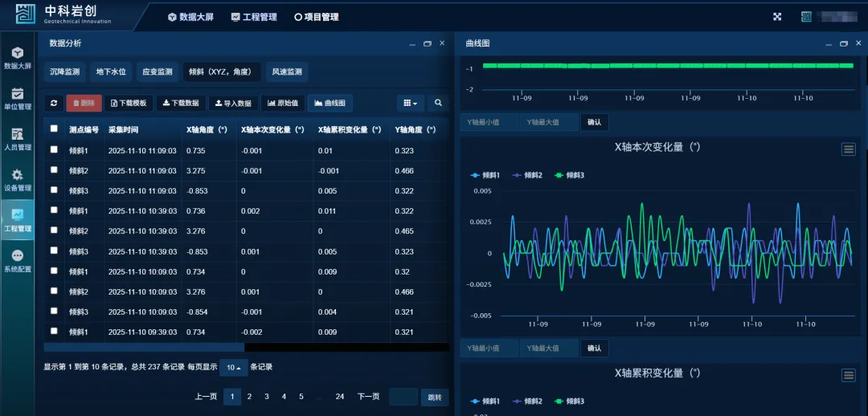Open 系统配置 in the left sidebar
The width and height of the screenshot is (868, 416).
(x=18, y=262)
